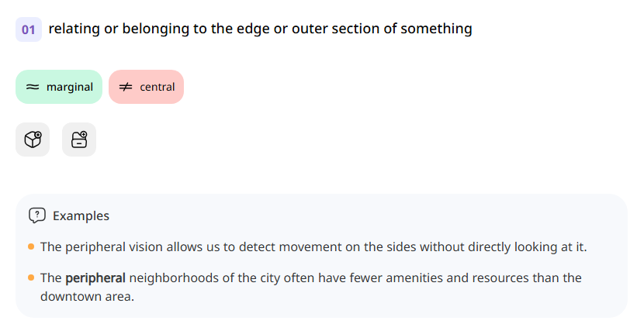644x324 pixels.
Task: Click the question bubble icon beside Examples
Action: [x=37, y=215]
